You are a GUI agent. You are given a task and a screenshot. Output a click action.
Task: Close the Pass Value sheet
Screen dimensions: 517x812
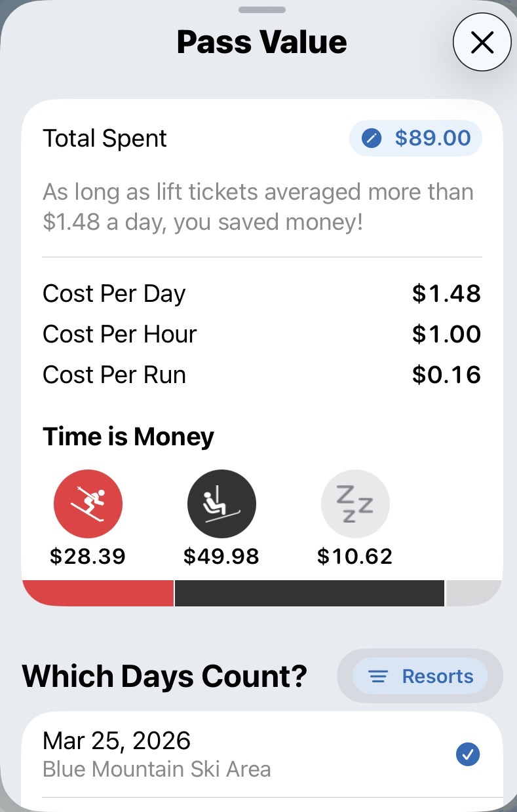pyautogui.click(x=482, y=43)
